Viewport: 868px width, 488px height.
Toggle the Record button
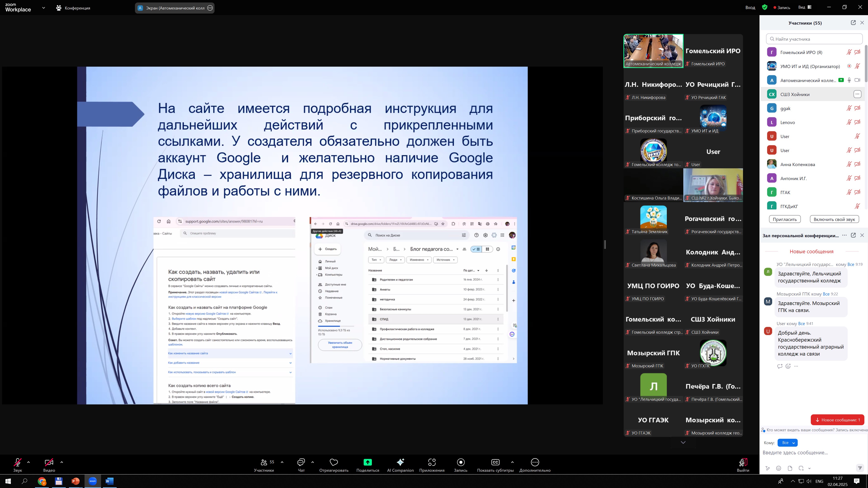click(x=460, y=462)
